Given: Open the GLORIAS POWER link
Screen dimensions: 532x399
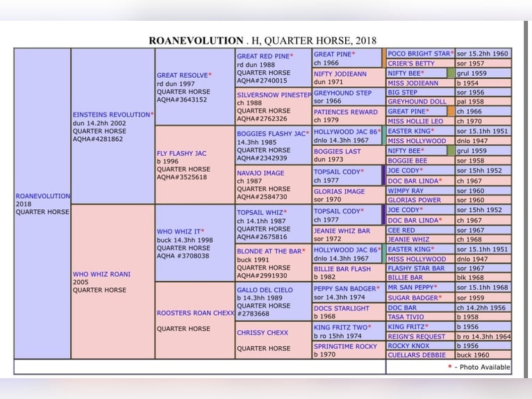Looking at the screenshot, I should (414, 200).
